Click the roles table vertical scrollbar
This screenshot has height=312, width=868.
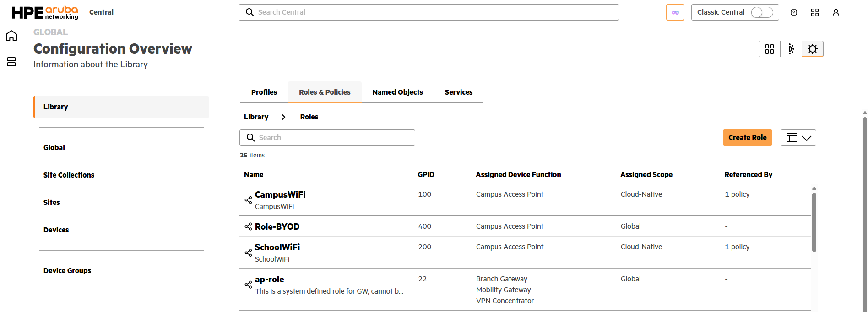(x=814, y=222)
